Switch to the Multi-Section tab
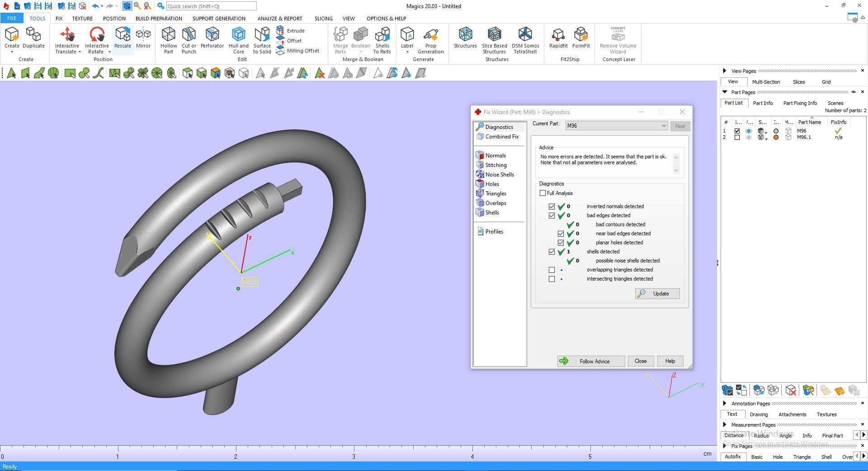 click(x=766, y=82)
